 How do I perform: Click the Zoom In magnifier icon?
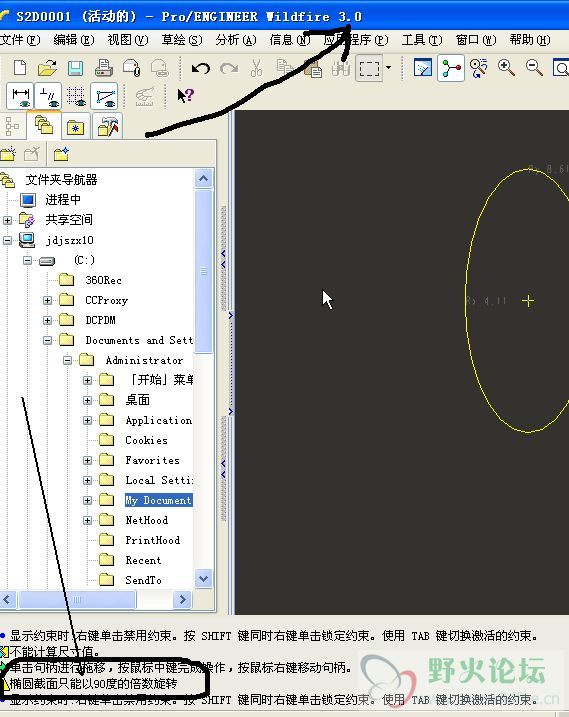[506, 68]
